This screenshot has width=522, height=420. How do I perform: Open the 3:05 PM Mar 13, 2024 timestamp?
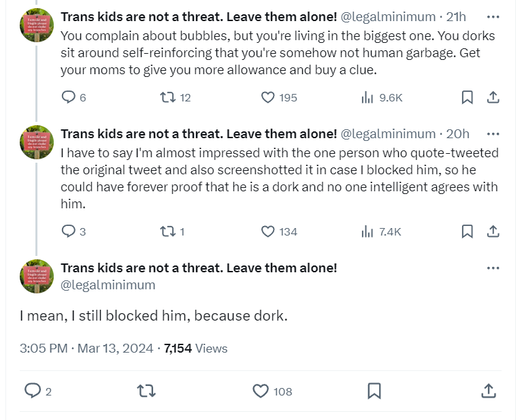(87, 349)
